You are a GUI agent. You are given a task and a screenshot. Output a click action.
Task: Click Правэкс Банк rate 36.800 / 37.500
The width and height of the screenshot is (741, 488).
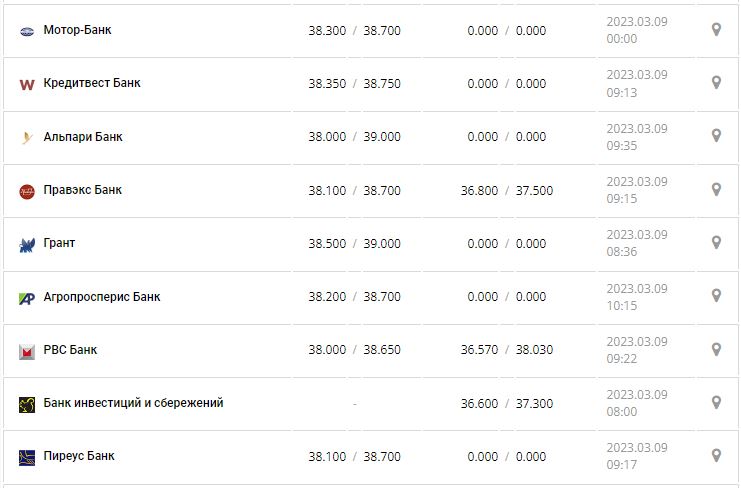pos(506,190)
